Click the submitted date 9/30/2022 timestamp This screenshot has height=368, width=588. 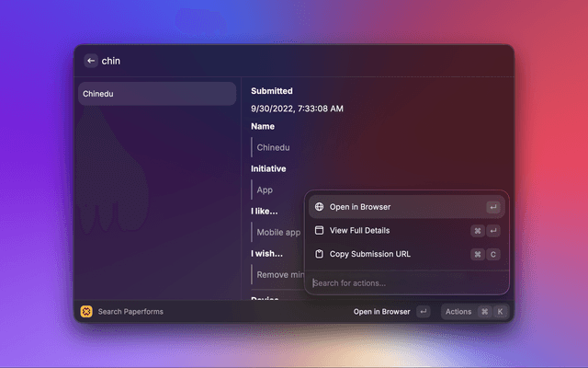pos(297,109)
